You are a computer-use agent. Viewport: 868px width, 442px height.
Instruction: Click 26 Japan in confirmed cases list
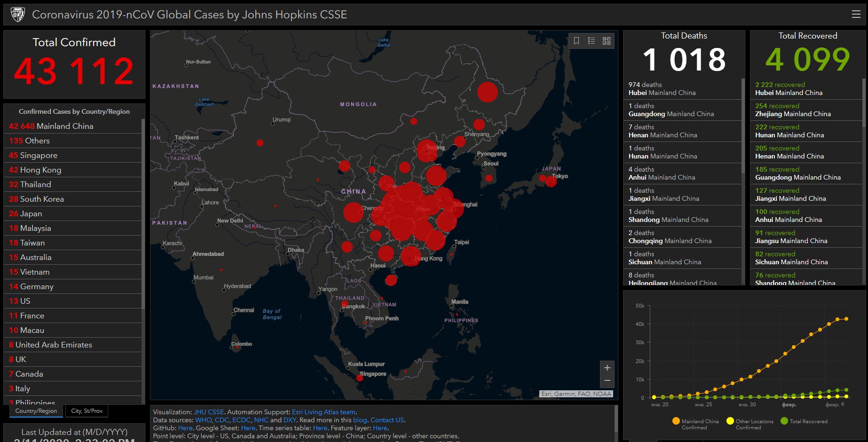coord(73,213)
